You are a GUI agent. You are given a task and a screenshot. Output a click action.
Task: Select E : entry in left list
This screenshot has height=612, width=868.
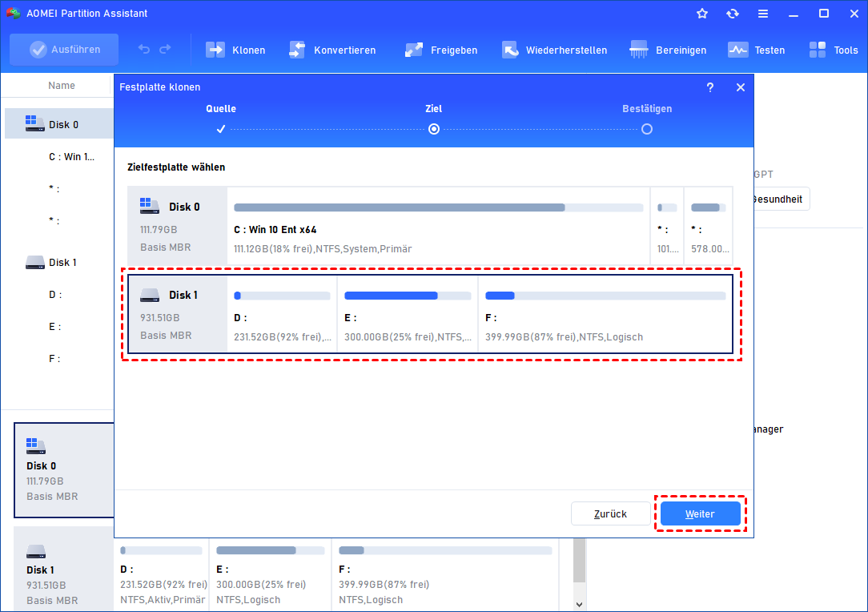click(55, 327)
